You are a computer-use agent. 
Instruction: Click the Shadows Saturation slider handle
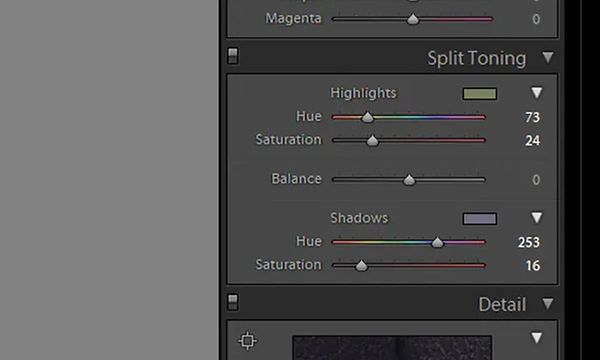tap(361, 266)
